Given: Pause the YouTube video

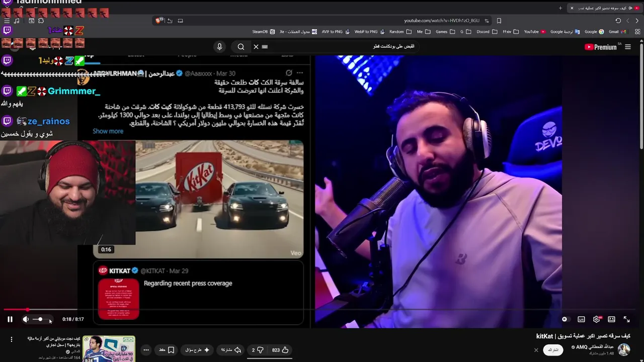Looking at the screenshot, I should tap(10, 319).
